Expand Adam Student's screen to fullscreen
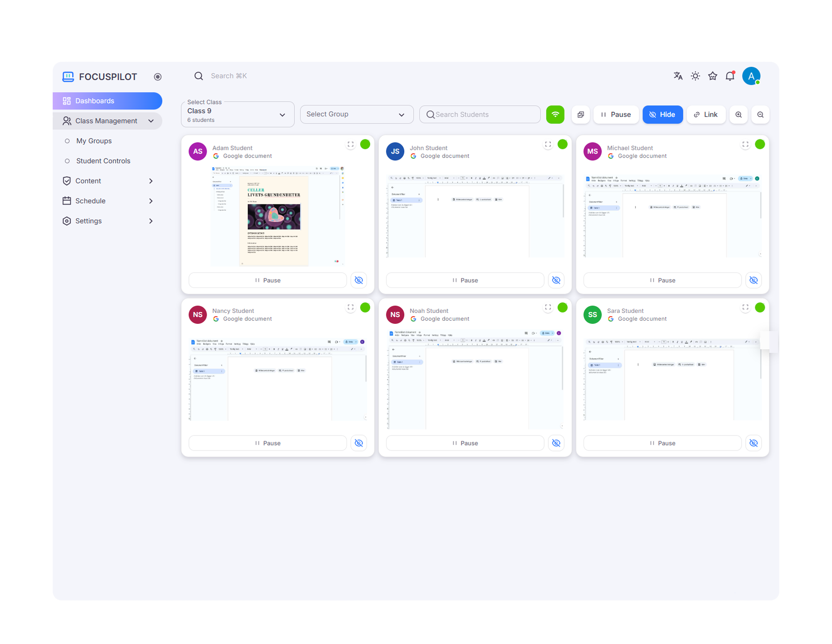The width and height of the screenshot is (832, 644). pos(350,144)
